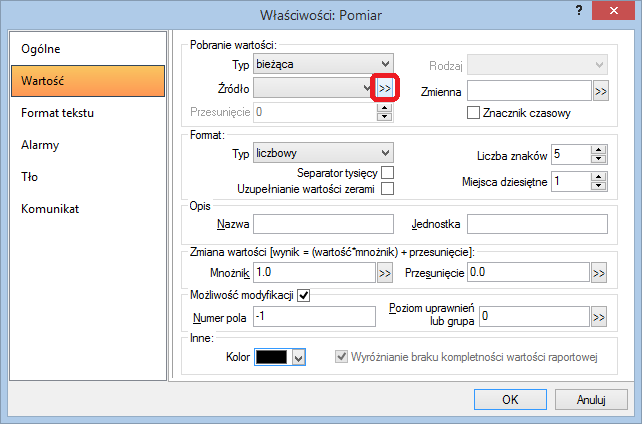Decrease Liczba znaków with down arrow
The width and height of the screenshot is (642, 424).
(x=599, y=159)
